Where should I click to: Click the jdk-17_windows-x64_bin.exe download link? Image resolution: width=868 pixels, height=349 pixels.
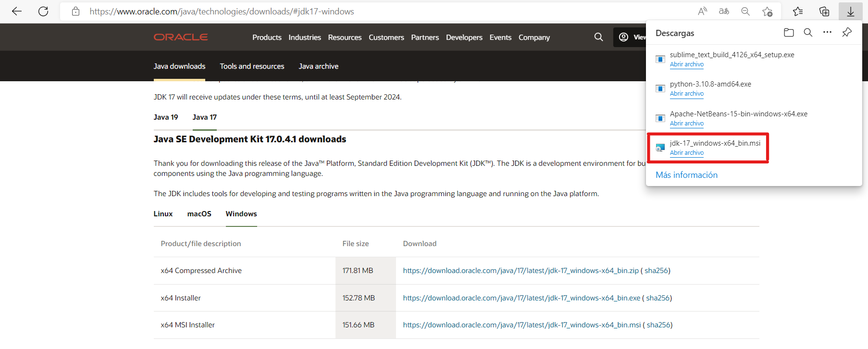[521, 298]
